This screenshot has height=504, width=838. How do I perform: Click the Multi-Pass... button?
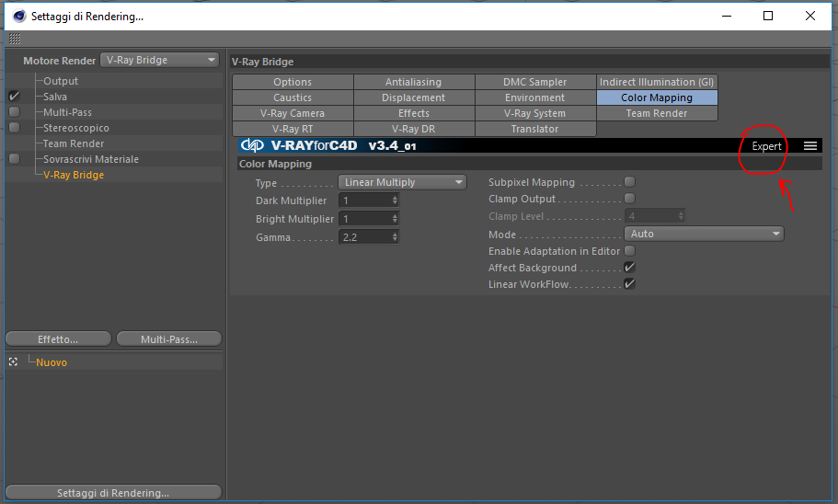(x=169, y=338)
